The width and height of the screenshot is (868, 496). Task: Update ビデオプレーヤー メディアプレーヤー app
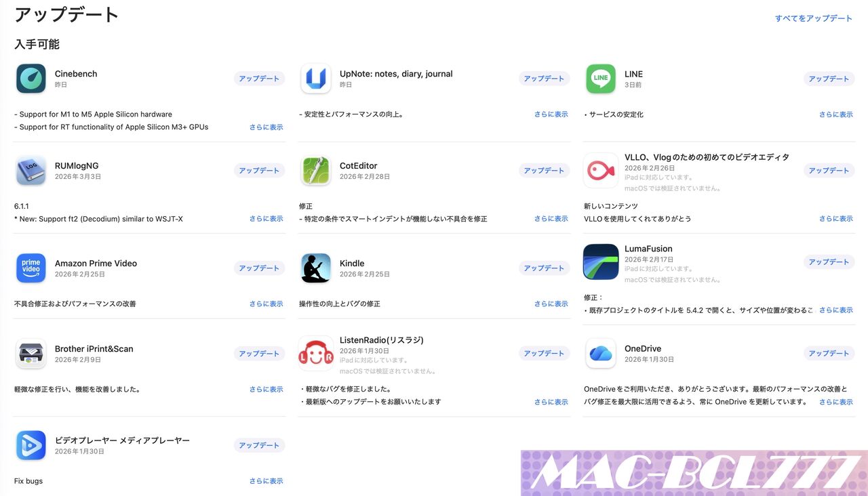[259, 445]
